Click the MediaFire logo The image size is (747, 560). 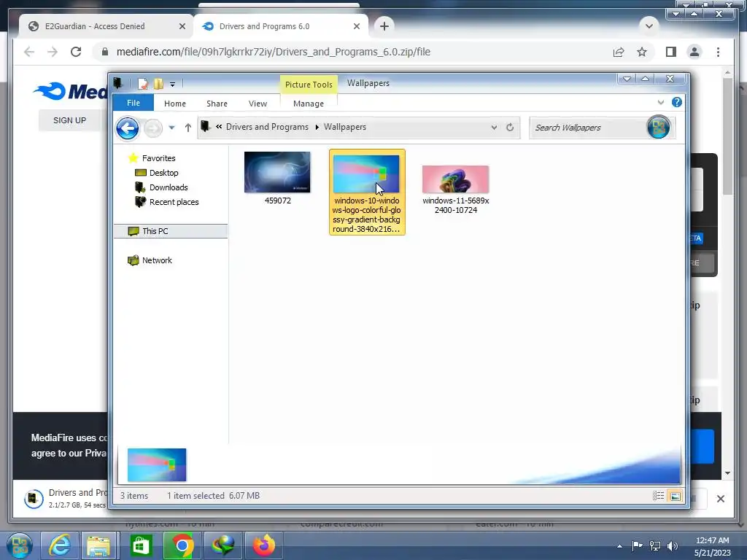coord(70,91)
